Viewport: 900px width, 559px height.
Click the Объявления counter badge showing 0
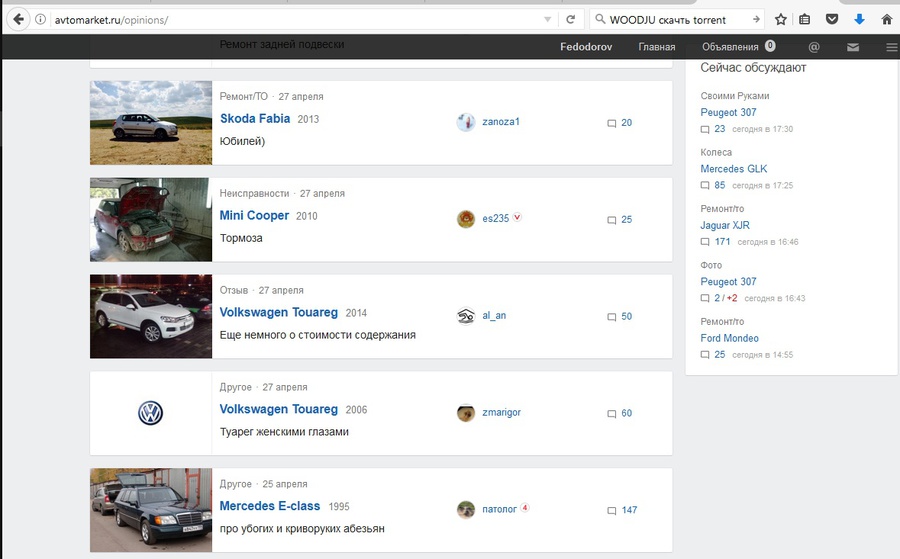pos(770,45)
